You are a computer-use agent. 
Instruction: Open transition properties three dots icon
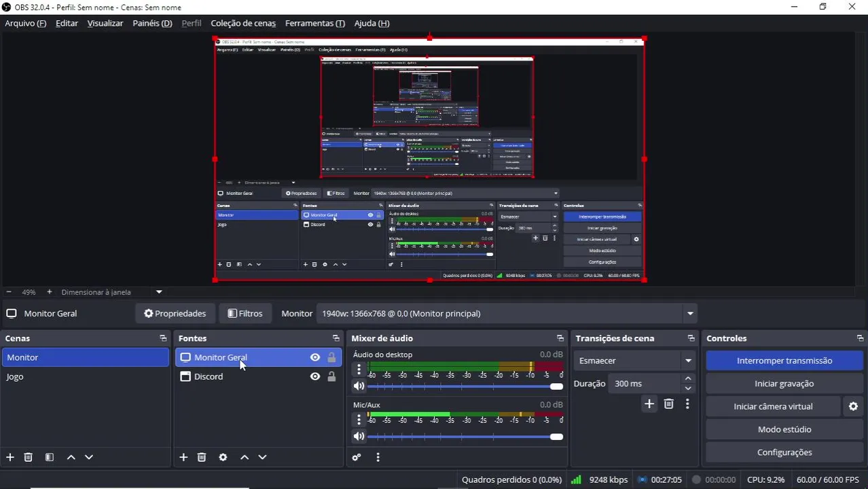(x=687, y=403)
